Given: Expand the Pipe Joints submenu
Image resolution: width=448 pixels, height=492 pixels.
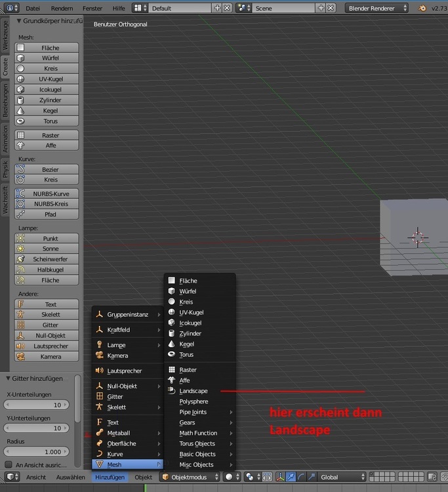Looking at the screenshot, I should click(200, 412).
